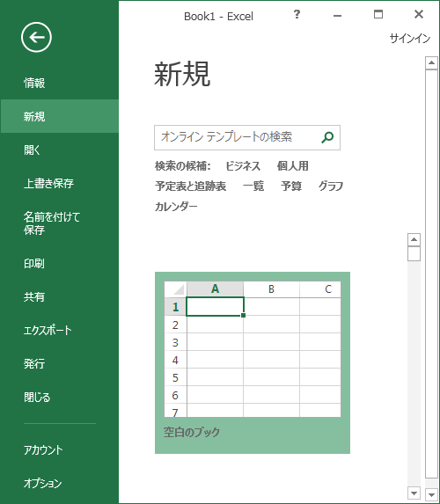440x504 pixels.
Task: Click サインイン link
Action: (410, 39)
